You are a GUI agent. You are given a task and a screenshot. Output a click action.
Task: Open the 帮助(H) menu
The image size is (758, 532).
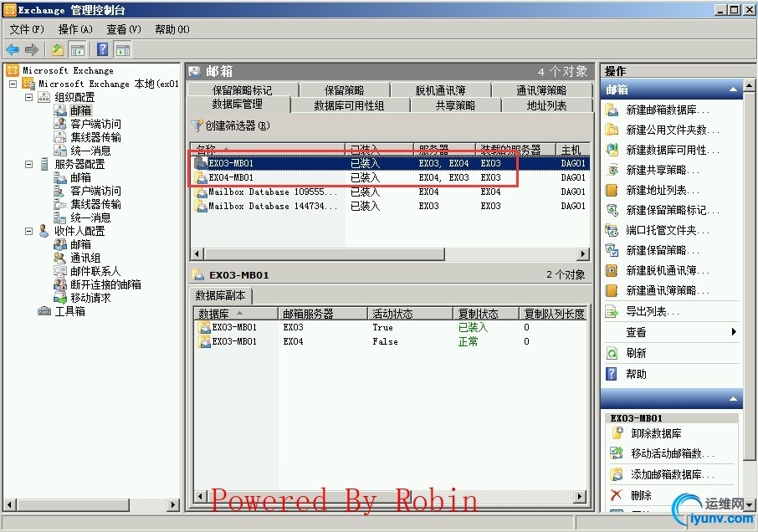point(172,29)
